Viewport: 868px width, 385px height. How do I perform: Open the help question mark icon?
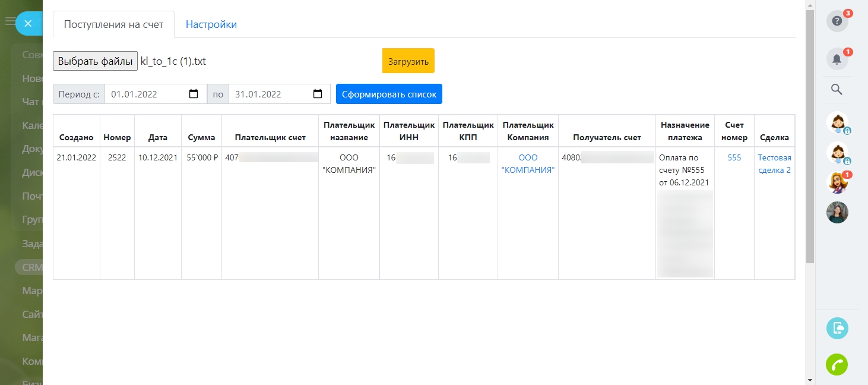837,21
